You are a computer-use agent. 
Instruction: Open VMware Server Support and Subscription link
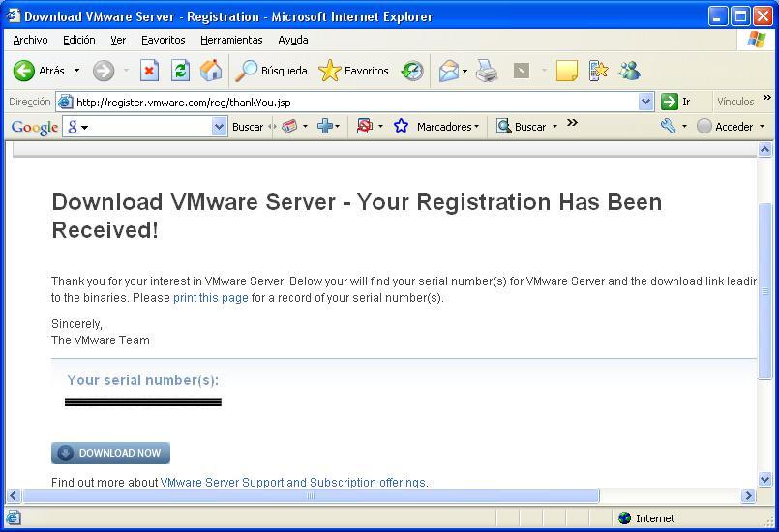[292, 482]
